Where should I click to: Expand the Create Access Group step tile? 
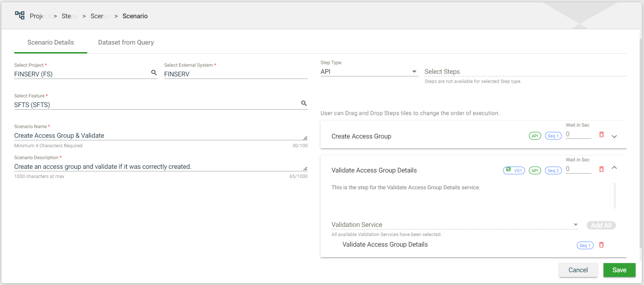614,137
